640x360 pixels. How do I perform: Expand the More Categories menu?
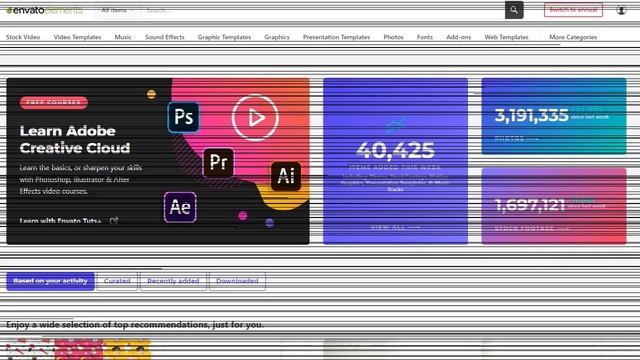(573, 37)
